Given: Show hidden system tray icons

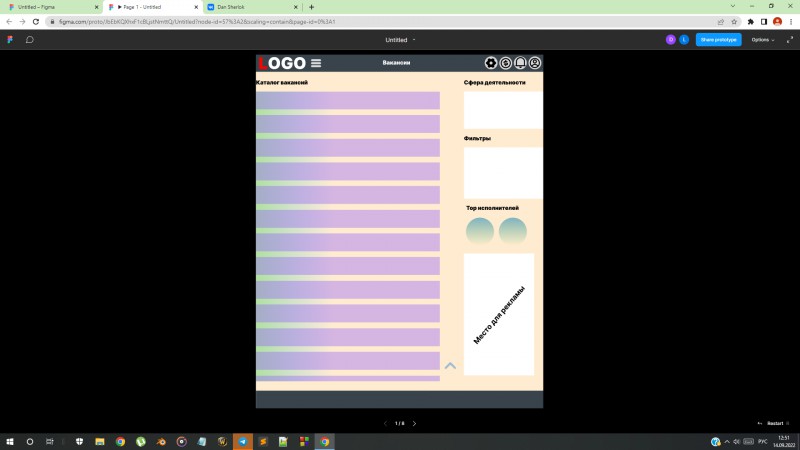Looking at the screenshot, I should click(x=727, y=442).
